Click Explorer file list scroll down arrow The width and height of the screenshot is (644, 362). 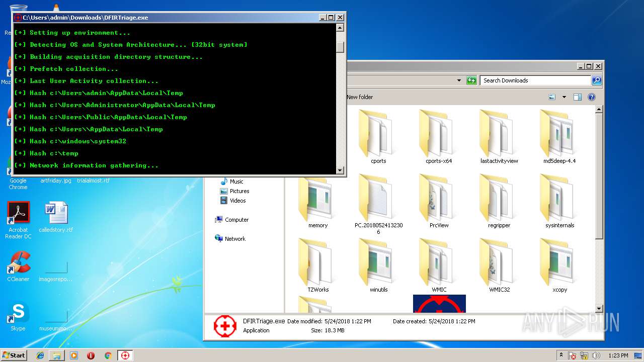599,309
